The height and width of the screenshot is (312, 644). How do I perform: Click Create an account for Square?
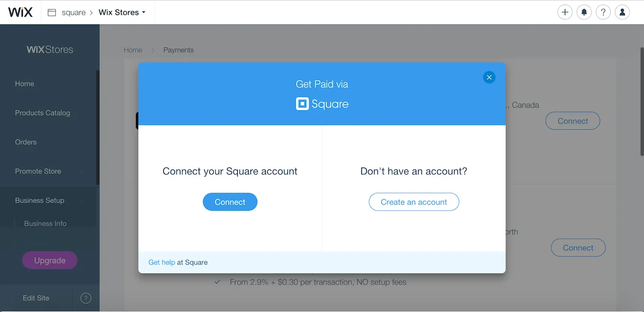tap(414, 202)
